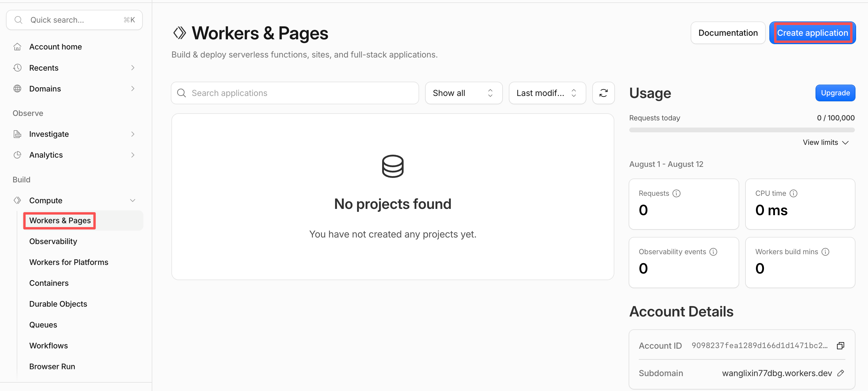Click the Upgrade button
The width and height of the screenshot is (868, 391).
coord(835,93)
